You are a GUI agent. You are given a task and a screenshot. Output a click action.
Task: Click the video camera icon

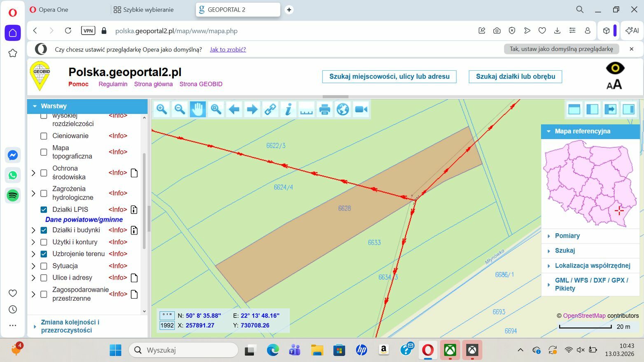click(361, 109)
